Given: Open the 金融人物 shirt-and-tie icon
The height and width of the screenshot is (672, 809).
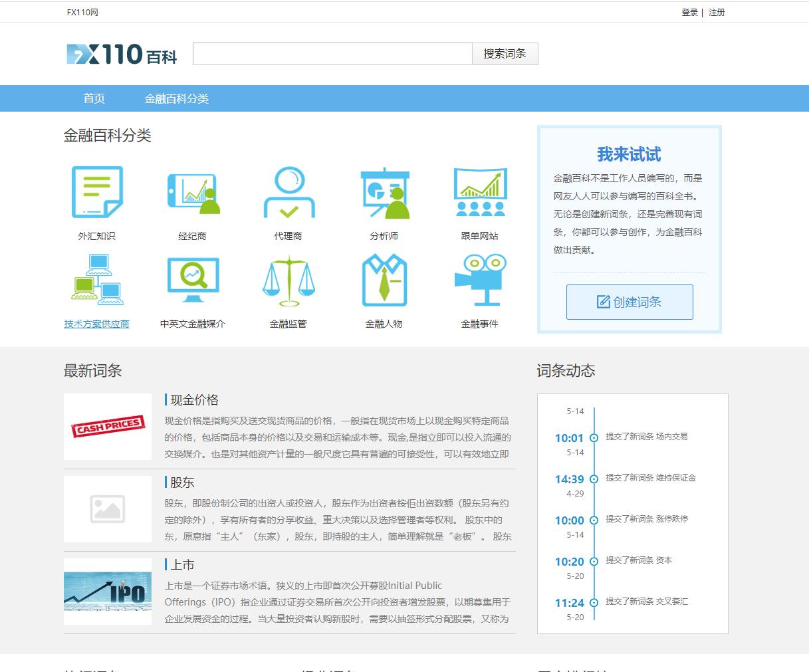Looking at the screenshot, I should 384,280.
